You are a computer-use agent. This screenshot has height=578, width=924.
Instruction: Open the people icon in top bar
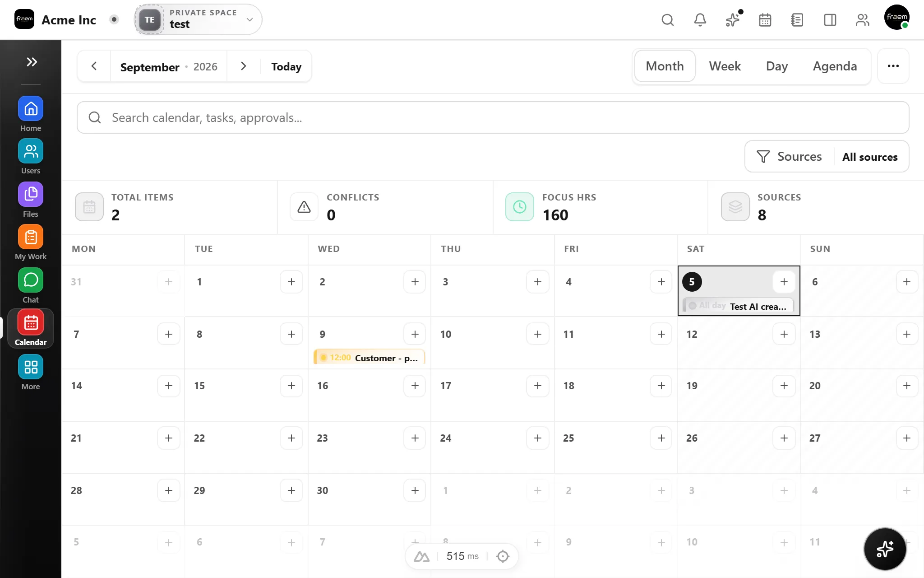click(863, 20)
